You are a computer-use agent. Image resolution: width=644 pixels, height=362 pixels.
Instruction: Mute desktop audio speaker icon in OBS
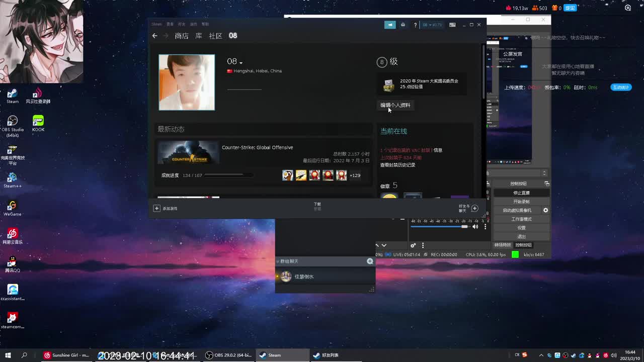(474, 226)
